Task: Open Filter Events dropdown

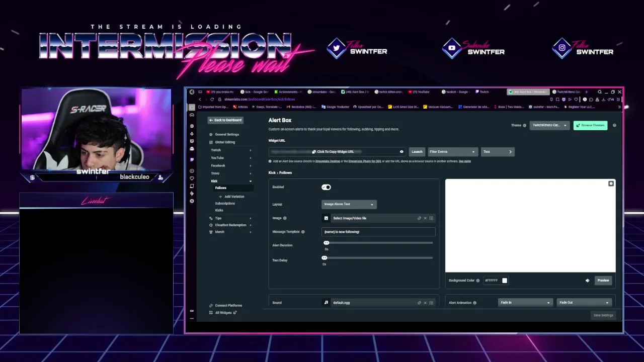Action: click(x=452, y=151)
